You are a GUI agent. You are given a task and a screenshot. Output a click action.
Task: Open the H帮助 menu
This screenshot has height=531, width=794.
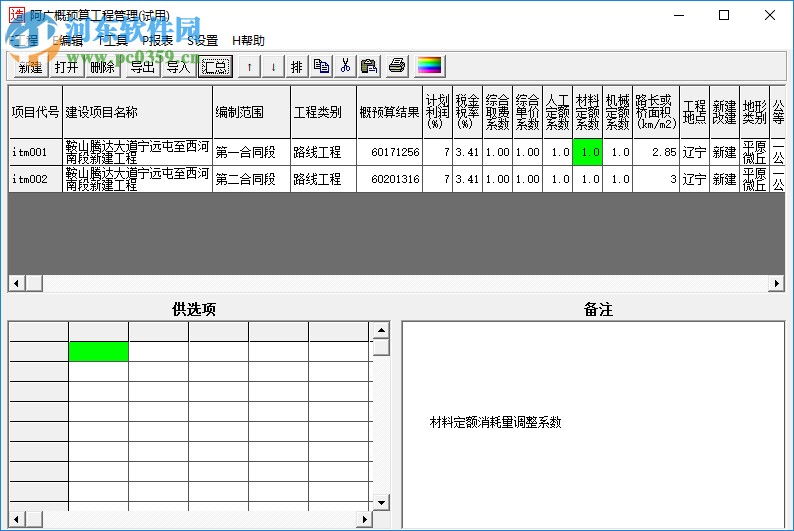(x=248, y=40)
